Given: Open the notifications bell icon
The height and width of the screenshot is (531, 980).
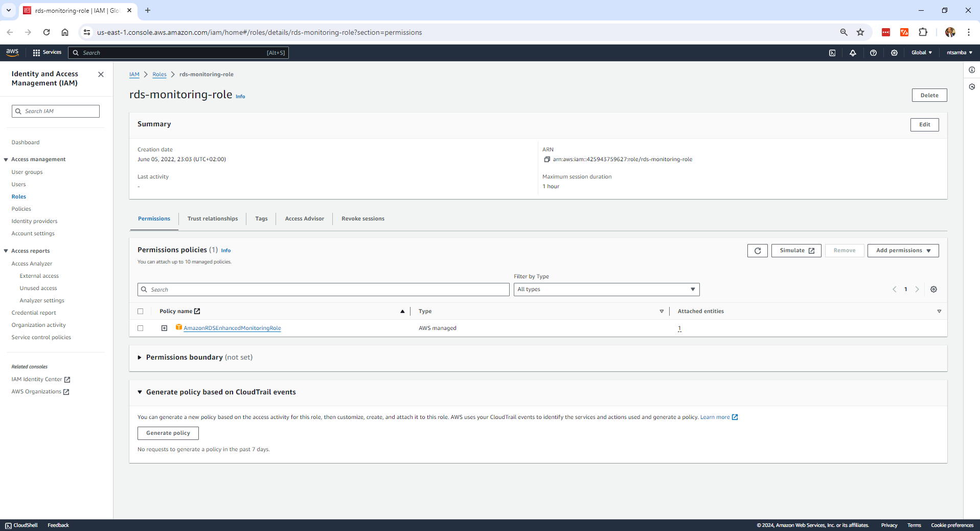Looking at the screenshot, I should pos(853,53).
